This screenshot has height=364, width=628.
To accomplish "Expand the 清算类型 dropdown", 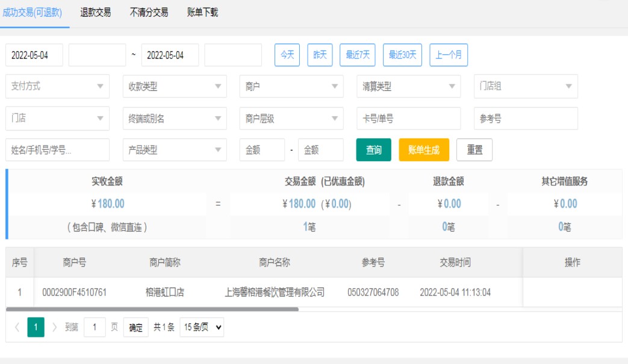I will coord(408,87).
